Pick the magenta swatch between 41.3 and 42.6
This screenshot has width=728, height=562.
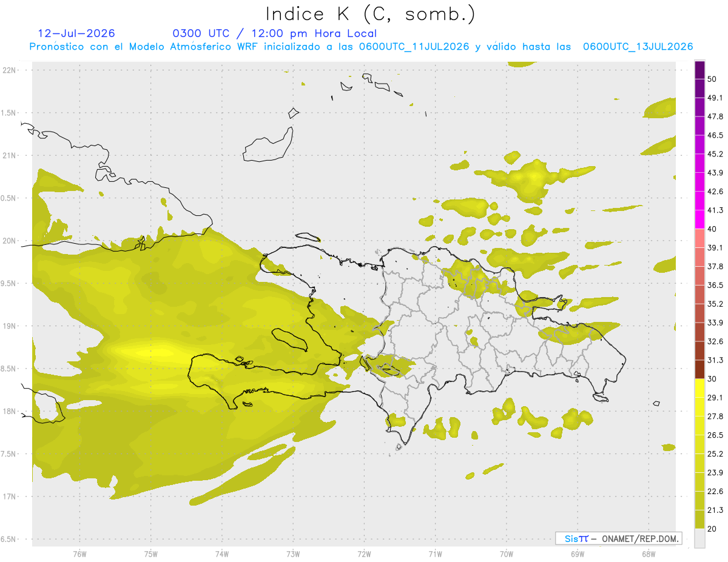[699, 201]
